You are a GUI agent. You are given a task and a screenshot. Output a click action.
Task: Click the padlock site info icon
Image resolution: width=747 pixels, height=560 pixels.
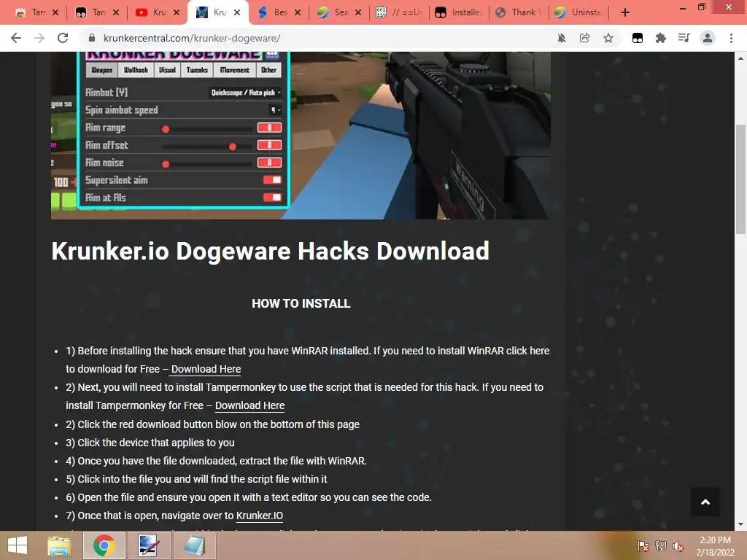(x=92, y=38)
